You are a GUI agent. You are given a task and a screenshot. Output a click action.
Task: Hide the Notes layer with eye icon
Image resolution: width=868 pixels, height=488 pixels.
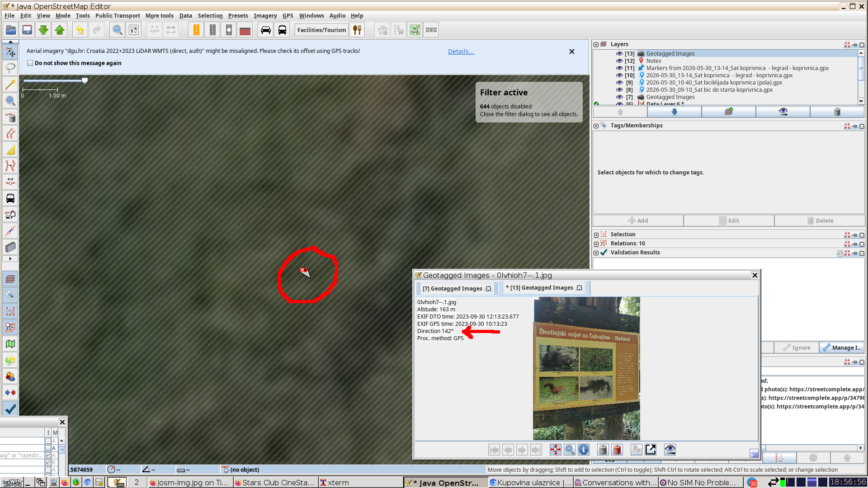coord(619,61)
